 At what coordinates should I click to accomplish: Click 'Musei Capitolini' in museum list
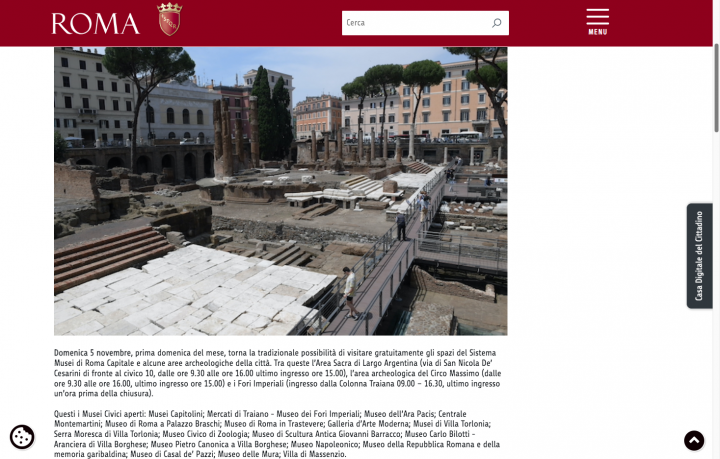pos(176,414)
